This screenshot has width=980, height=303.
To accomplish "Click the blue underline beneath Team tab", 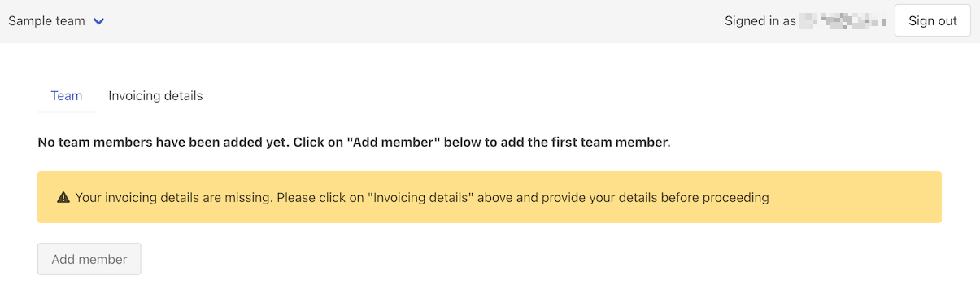I will pyautogui.click(x=67, y=112).
